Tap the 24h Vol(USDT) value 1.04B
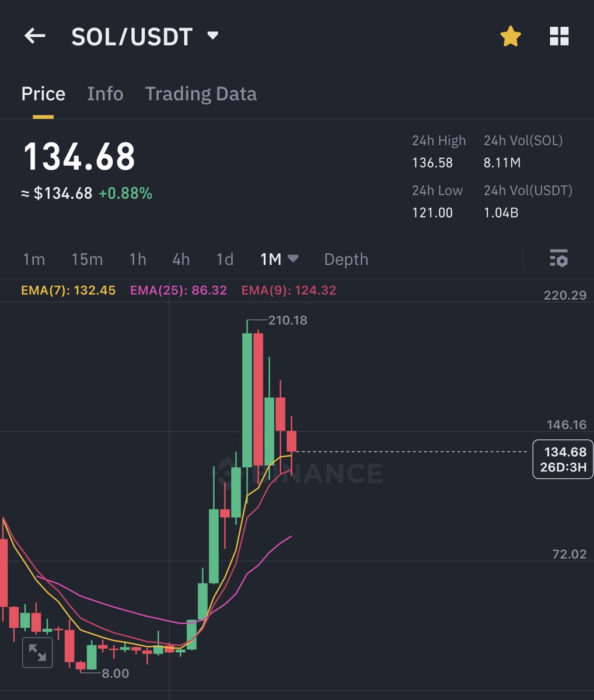 [x=501, y=212]
